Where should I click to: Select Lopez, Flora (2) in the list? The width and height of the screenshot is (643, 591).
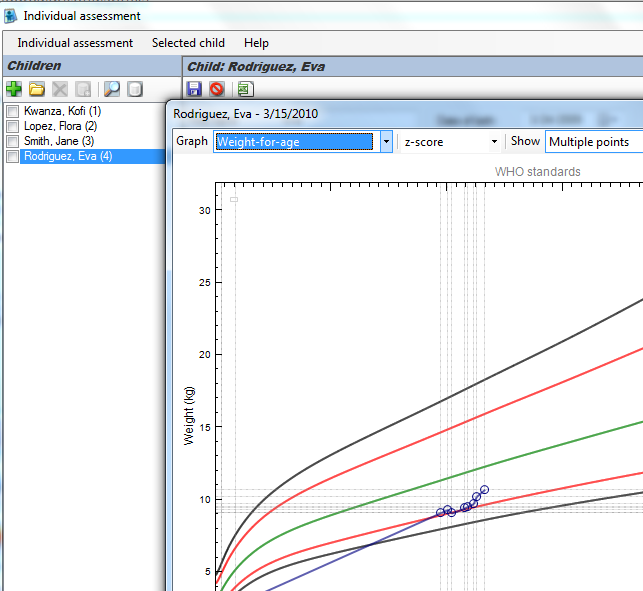(61, 126)
